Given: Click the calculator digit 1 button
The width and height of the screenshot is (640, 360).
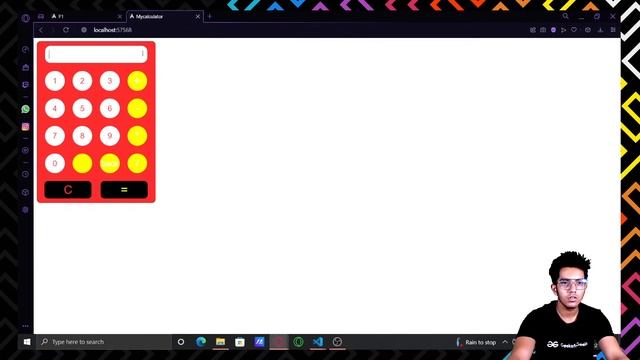Looking at the screenshot, I should click(55, 81).
